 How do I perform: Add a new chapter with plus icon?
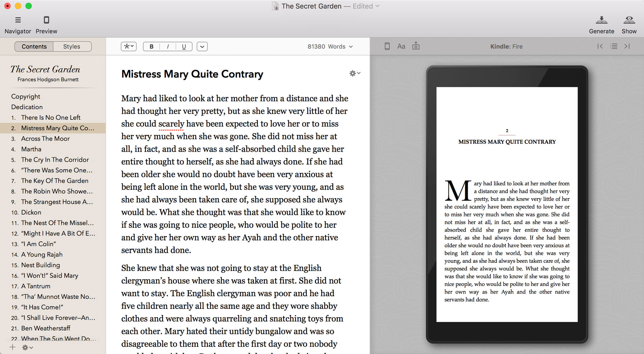(13, 347)
